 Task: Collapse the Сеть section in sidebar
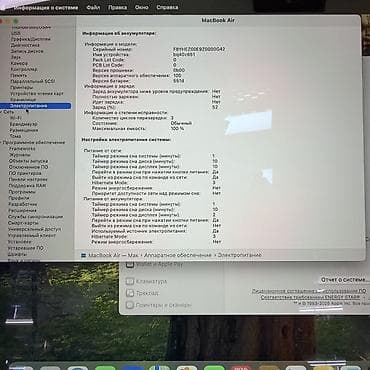[x=2, y=112]
